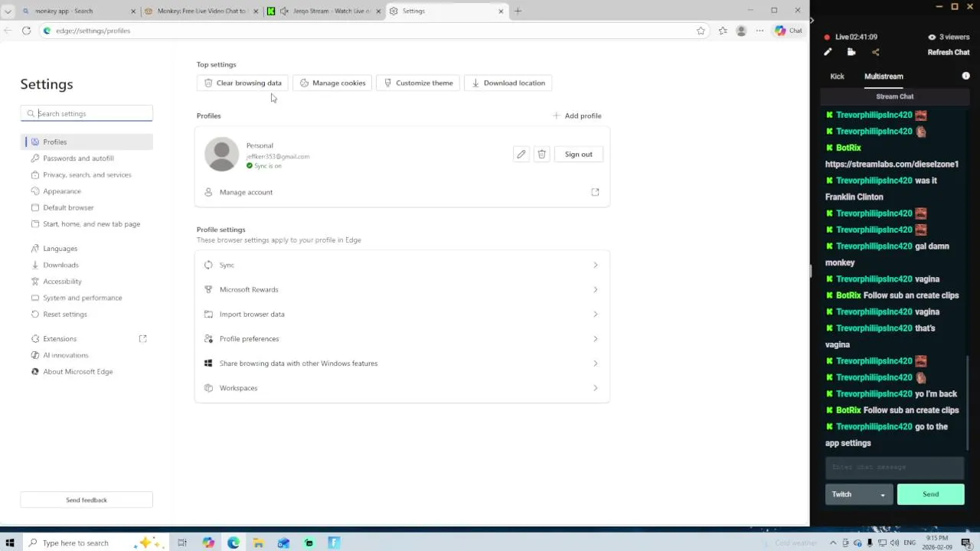Click Refresh Chat in stream panel
The image size is (980, 551).
(949, 52)
